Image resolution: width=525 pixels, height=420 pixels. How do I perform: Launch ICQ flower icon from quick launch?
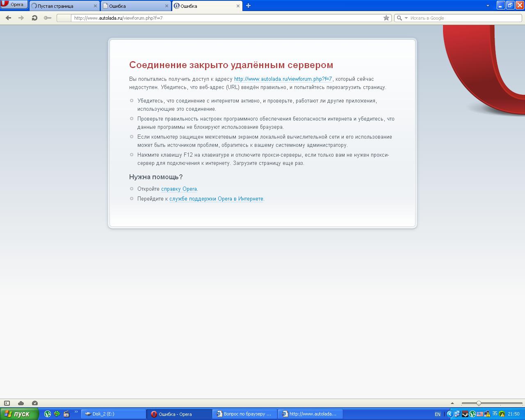[57, 414]
